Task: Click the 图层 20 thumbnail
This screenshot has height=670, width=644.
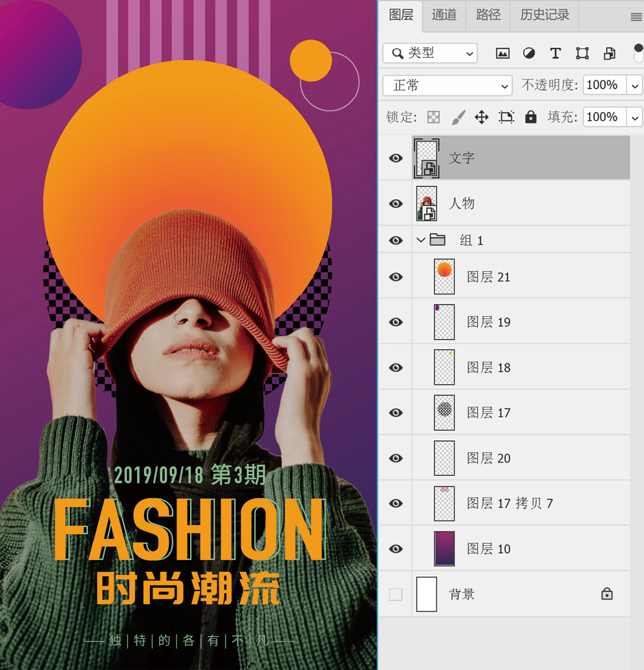Action: click(x=444, y=458)
